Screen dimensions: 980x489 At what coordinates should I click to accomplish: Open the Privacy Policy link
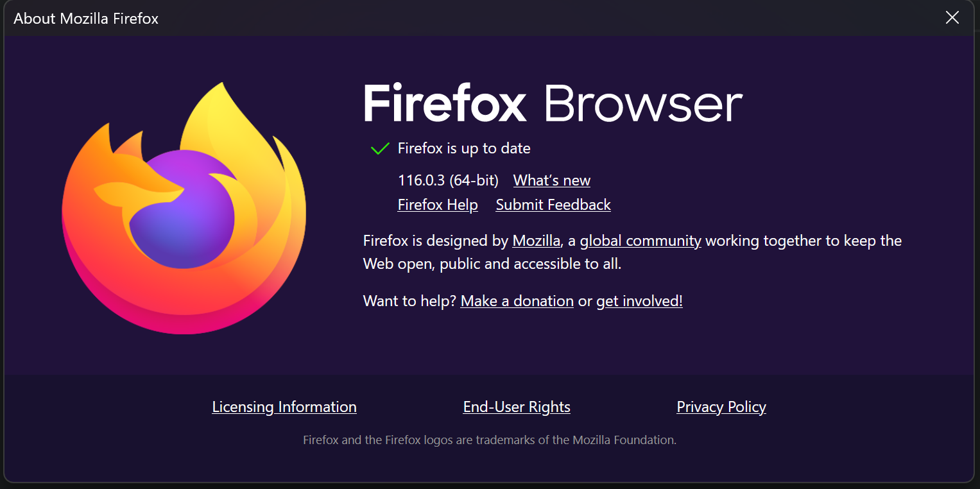click(721, 407)
